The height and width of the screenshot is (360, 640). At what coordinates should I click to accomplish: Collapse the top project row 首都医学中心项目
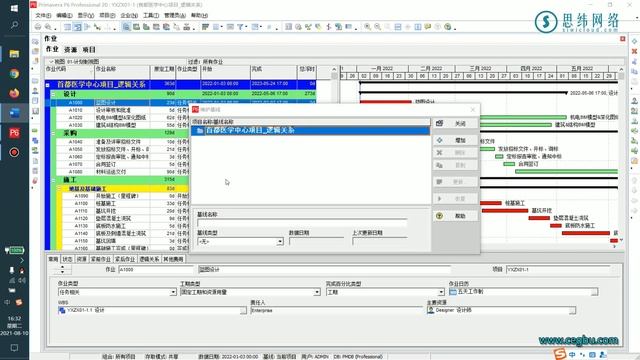(x=48, y=85)
